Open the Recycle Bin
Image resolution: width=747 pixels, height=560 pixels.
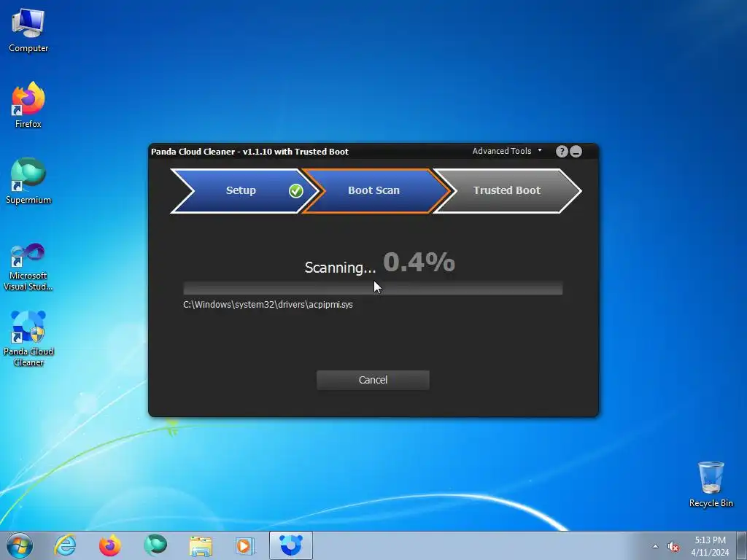point(711,484)
